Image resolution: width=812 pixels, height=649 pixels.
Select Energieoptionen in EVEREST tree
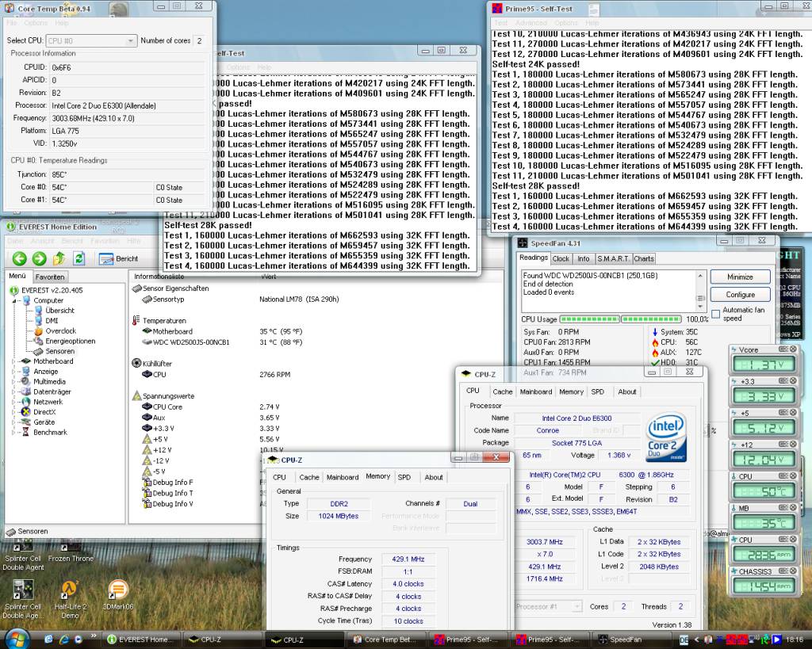tap(71, 341)
